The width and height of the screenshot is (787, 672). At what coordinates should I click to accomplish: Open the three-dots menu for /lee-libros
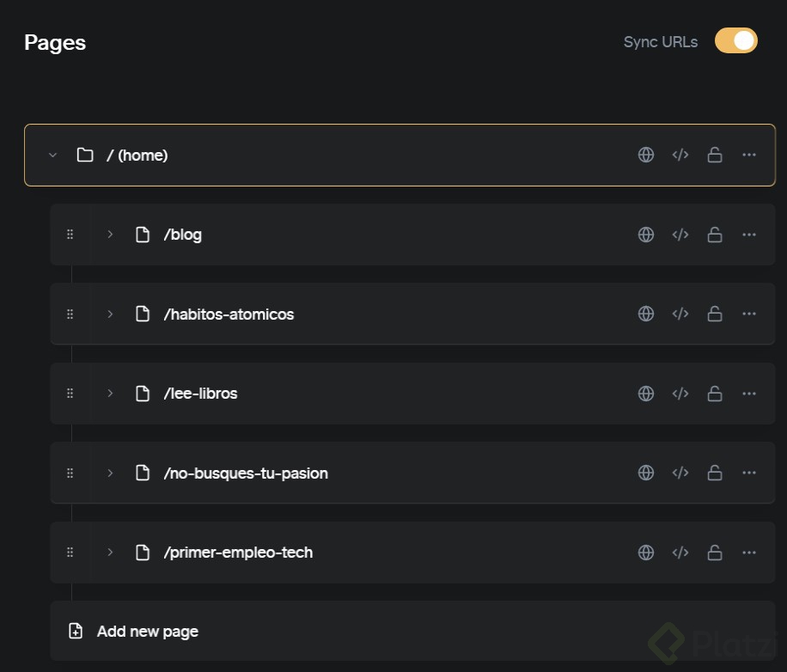click(x=749, y=394)
